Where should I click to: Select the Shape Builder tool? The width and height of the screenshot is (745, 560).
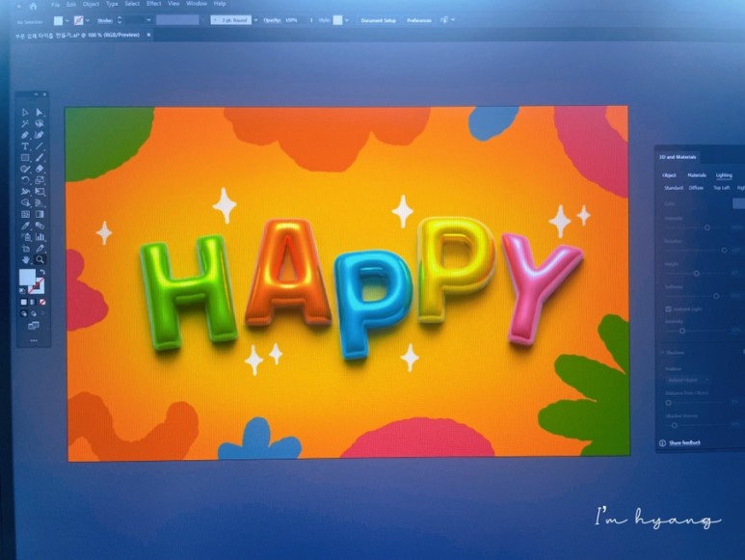point(25,203)
